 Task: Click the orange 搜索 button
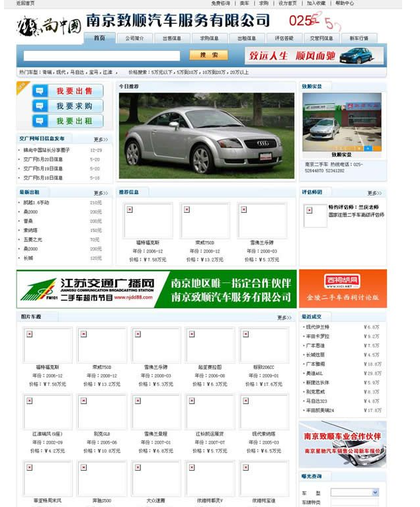(x=209, y=55)
